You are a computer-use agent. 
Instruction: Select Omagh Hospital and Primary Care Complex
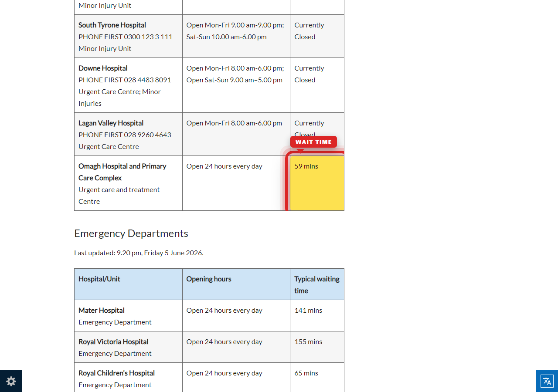[122, 172]
